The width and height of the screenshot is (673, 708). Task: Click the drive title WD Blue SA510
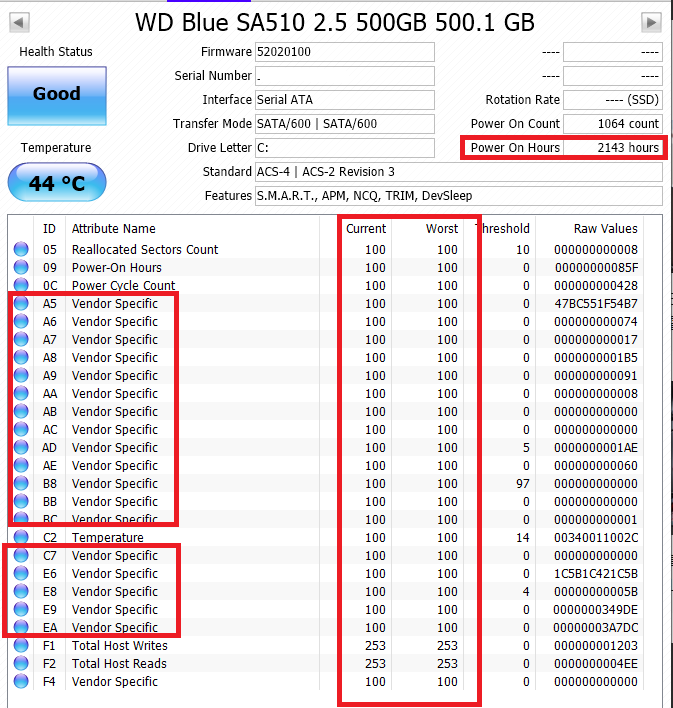click(x=335, y=22)
